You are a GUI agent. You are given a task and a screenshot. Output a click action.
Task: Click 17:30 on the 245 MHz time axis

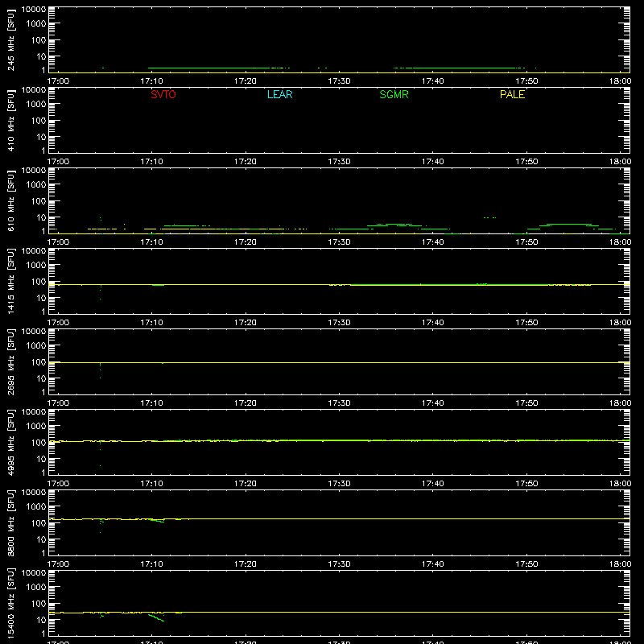coord(339,81)
